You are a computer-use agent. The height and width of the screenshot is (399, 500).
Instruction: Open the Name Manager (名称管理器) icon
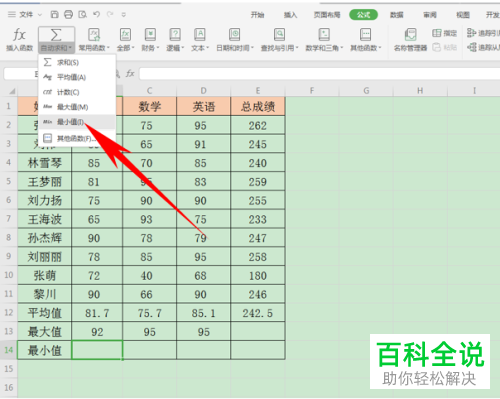pos(410,35)
